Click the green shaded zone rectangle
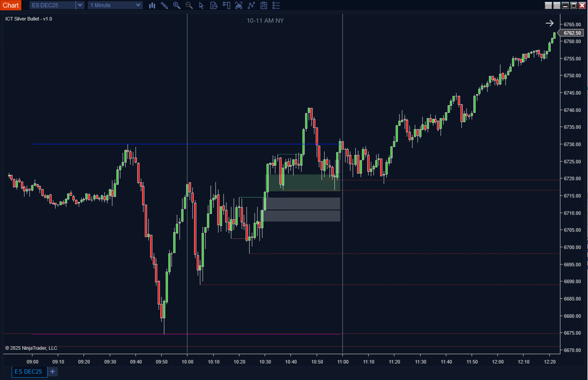 tap(303, 182)
